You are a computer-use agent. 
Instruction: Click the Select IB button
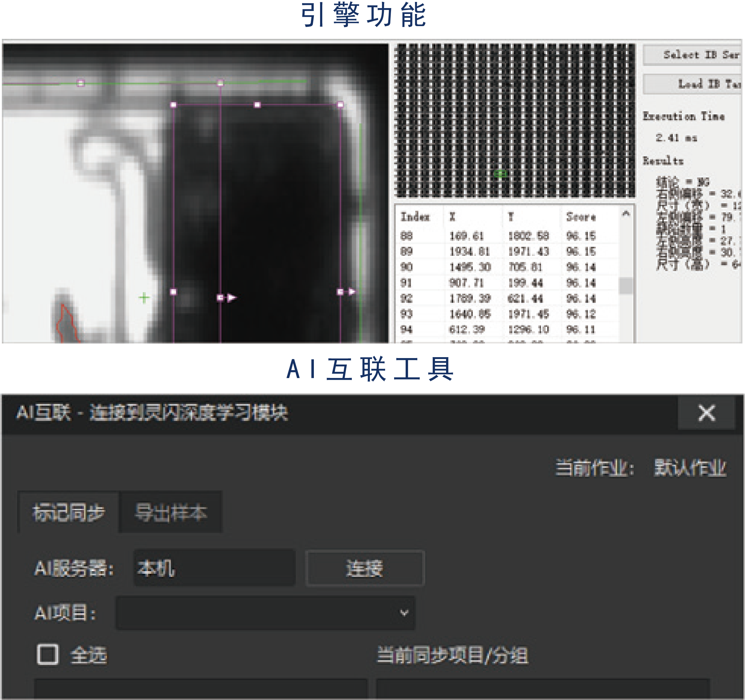[x=692, y=55]
